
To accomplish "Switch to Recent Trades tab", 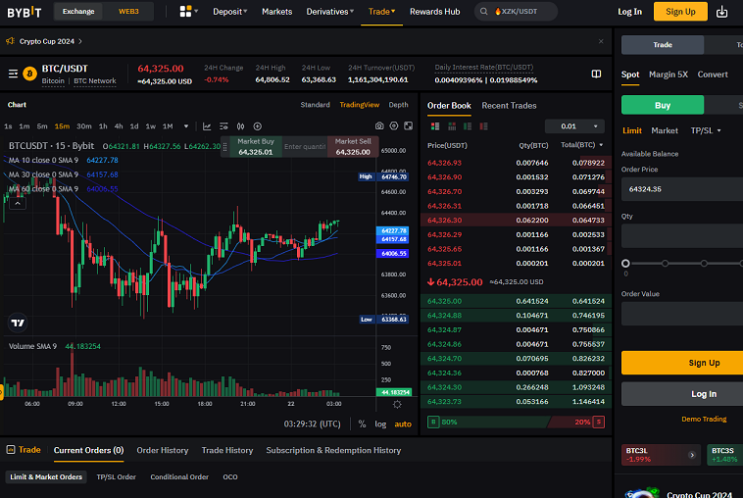I will (509, 106).
